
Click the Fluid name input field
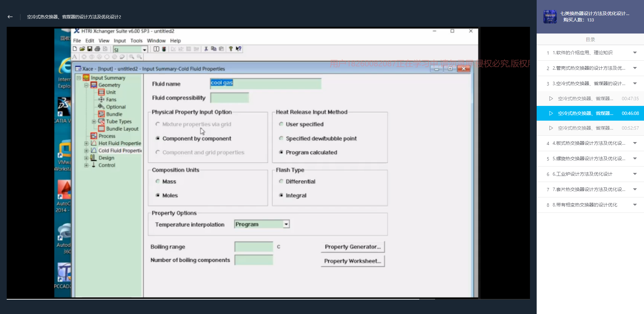point(265,83)
